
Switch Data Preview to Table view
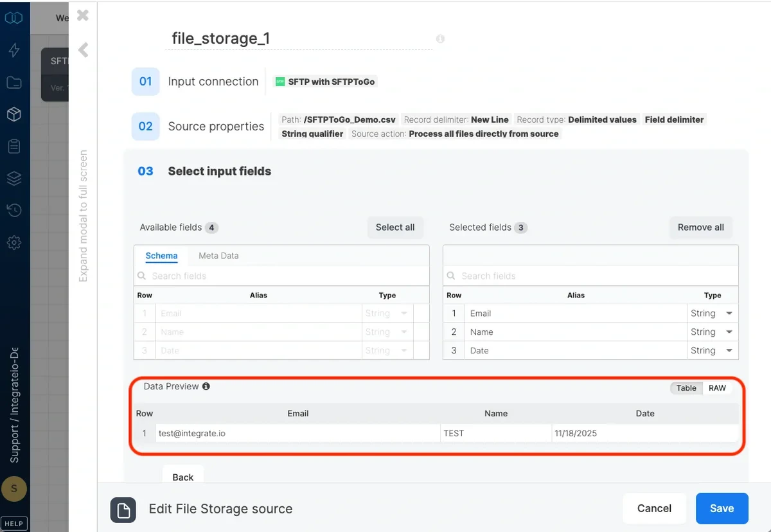pyautogui.click(x=686, y=387)
